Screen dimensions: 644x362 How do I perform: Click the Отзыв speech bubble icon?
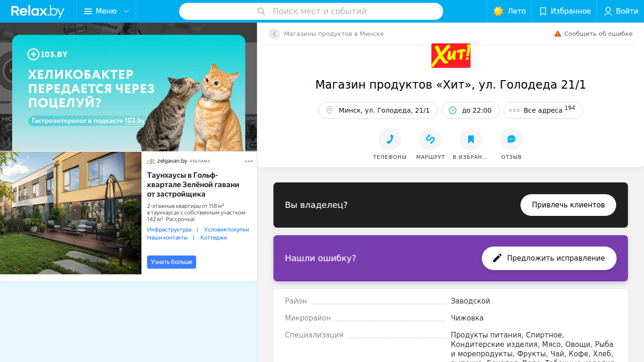[x=512, y=140]
